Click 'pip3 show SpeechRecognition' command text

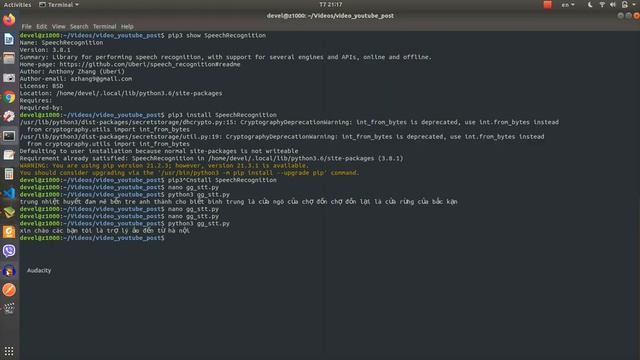pyautogui.click(x=217, y=36)
